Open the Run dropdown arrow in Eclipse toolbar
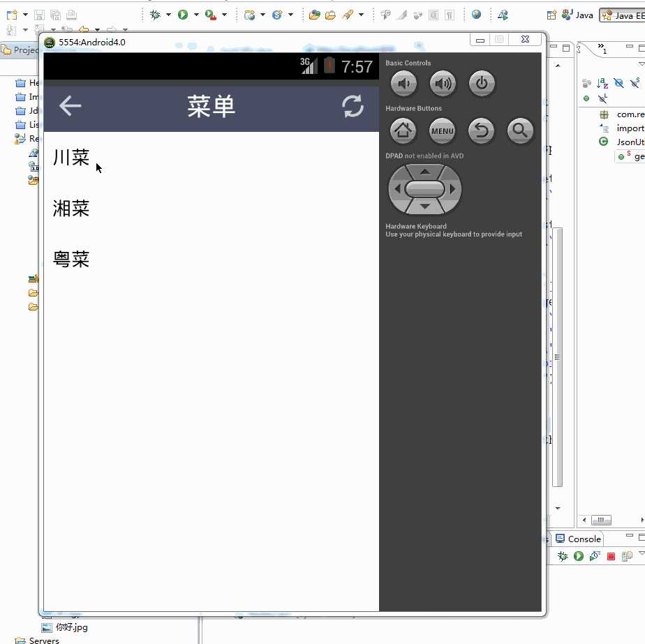This screenshot has width=645, height=644. [x=196, y=15]
